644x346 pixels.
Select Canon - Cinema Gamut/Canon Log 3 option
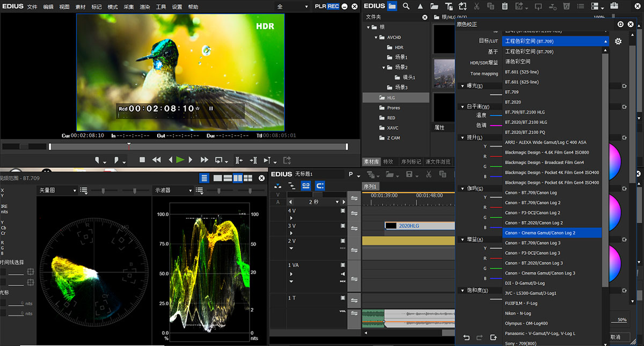coord(540,273)
